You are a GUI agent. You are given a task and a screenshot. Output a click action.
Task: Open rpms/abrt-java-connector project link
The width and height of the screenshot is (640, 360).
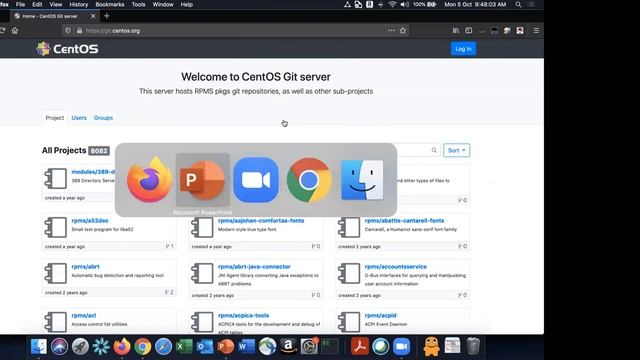point(254,267)
